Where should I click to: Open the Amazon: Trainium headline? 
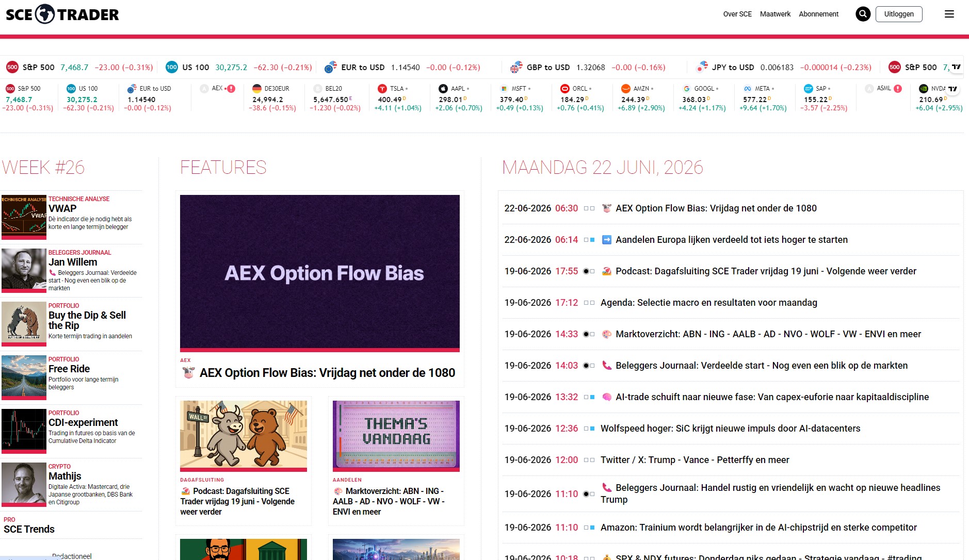[759, 528]
